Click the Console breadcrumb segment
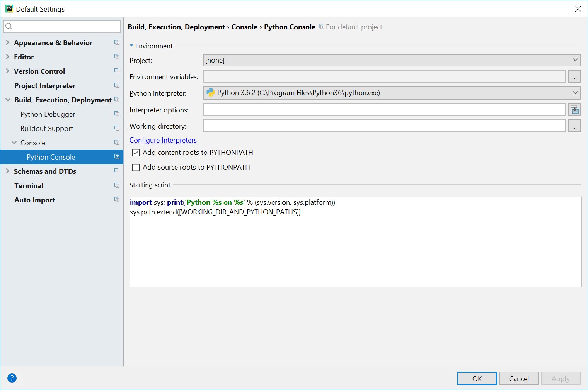This screenshot has height=392, width=588. point(244,27)
